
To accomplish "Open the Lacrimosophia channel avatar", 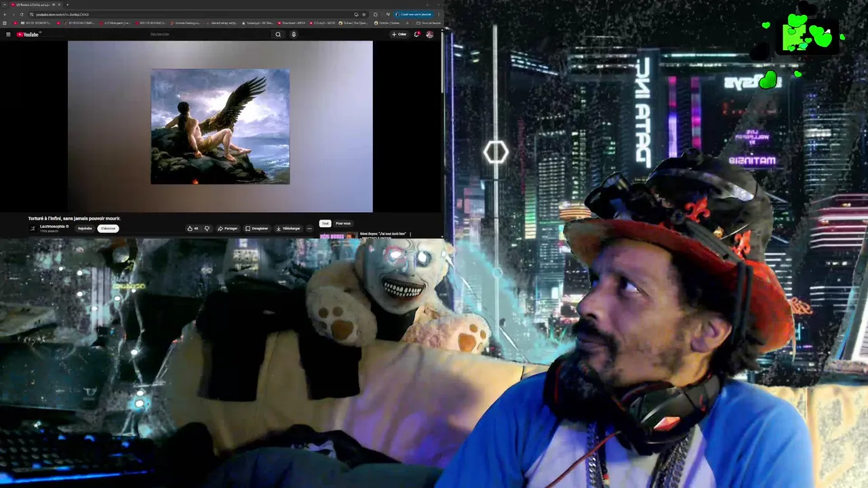I will pyautogui.click(x=33, y=228).
